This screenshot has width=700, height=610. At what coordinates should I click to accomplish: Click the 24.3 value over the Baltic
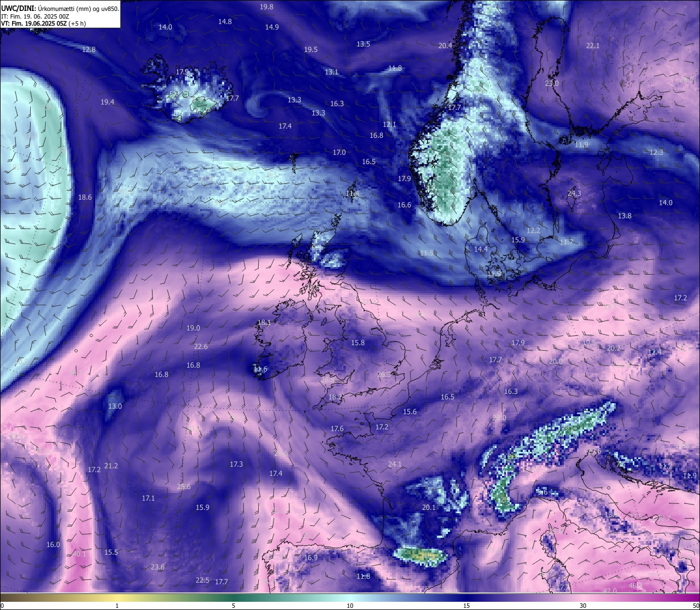574,193
